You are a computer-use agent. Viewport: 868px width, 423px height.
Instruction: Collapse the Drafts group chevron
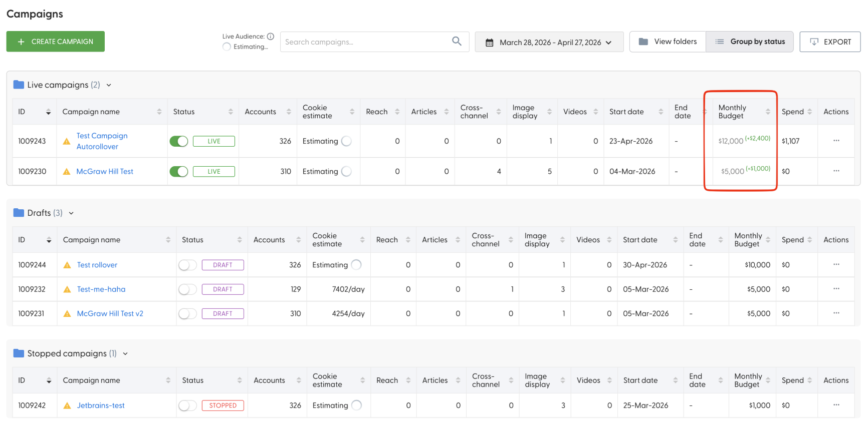tap(71, 213)
